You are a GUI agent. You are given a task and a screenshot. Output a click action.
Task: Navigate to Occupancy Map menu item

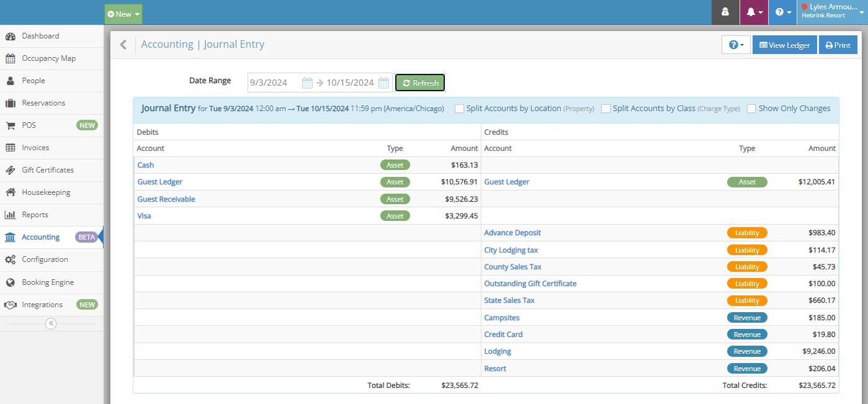[x=48, y=58]
